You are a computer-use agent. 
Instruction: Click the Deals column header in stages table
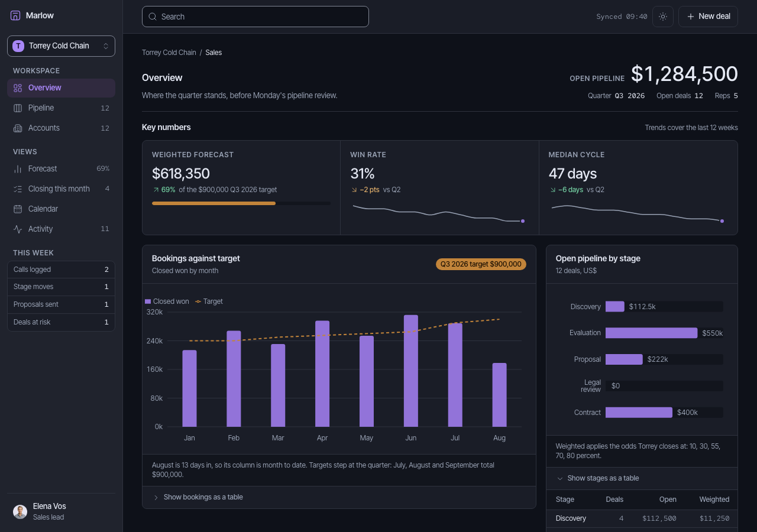(614, 499)
